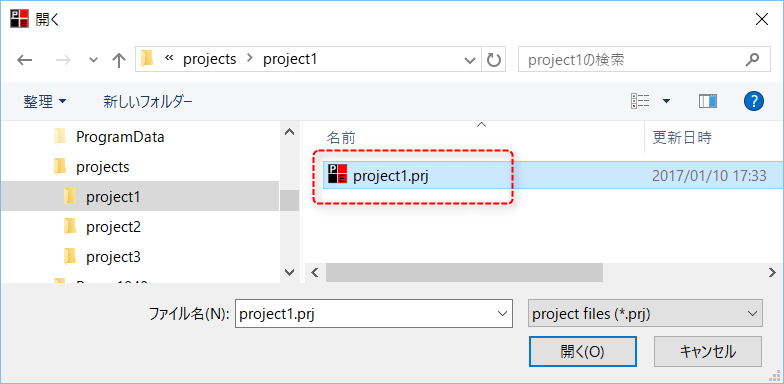Screen dimensions: 784x384
Task: Click the 開く(O) button
Action: click(582, 352)
